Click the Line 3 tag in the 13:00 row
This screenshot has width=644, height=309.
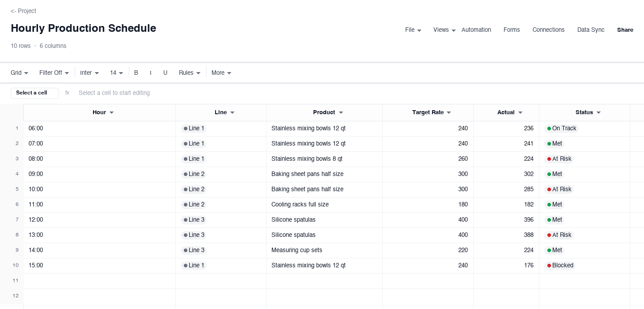(194, 235)
